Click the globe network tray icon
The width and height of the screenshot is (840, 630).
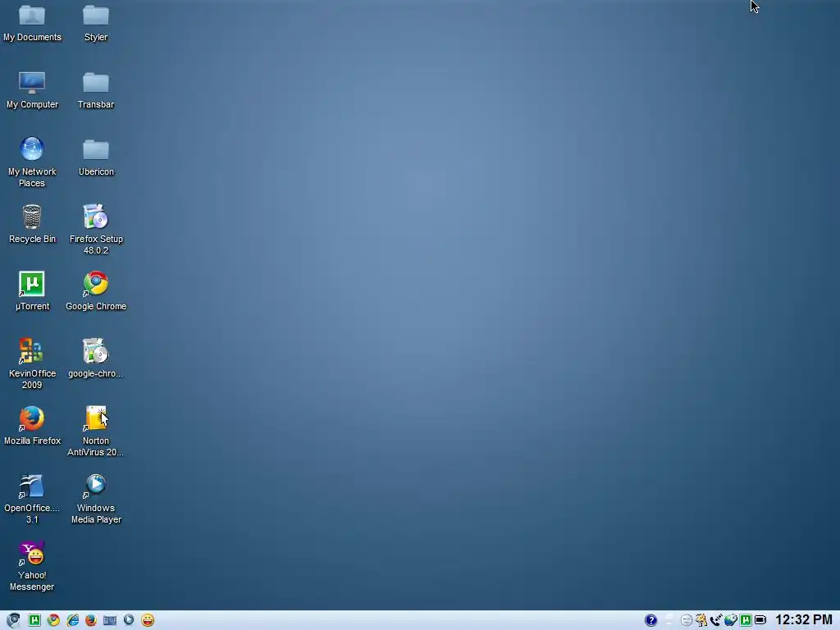point(731,620)
